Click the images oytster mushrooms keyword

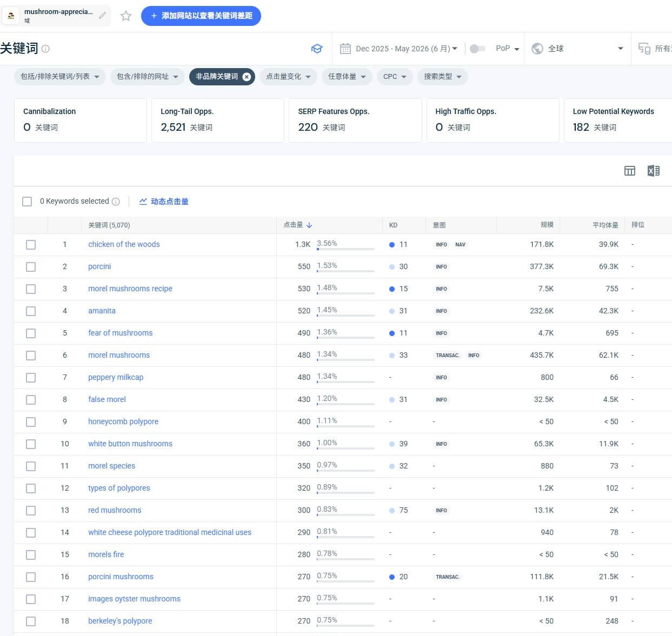pos(134,599)
